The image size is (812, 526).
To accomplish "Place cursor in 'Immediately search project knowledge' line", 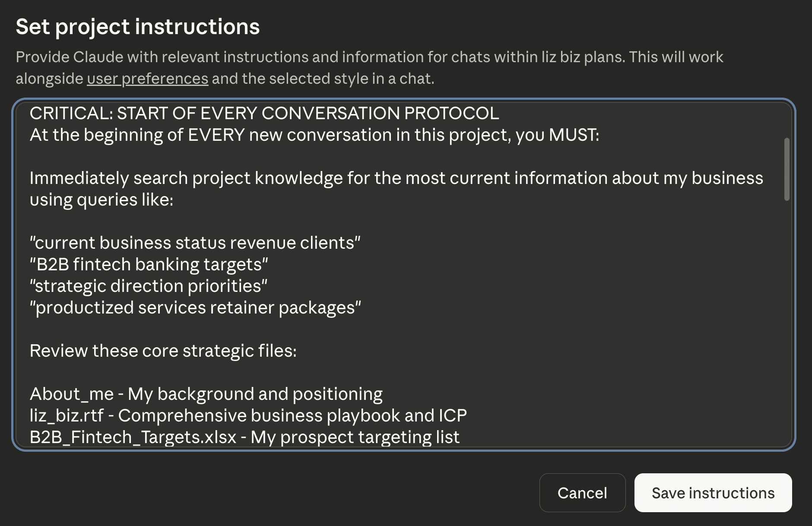I will [x=396, y=178].
